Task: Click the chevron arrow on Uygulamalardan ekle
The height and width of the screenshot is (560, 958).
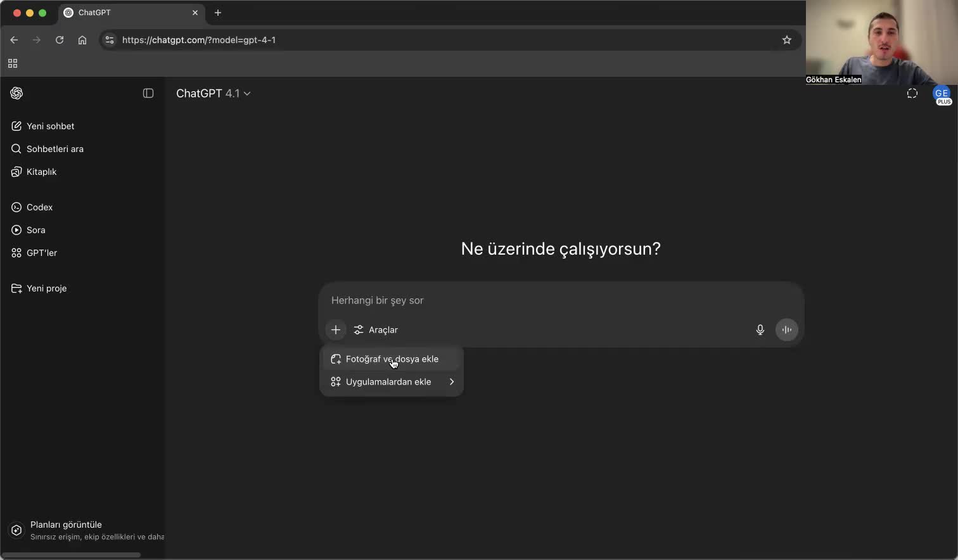Action: 452,381
